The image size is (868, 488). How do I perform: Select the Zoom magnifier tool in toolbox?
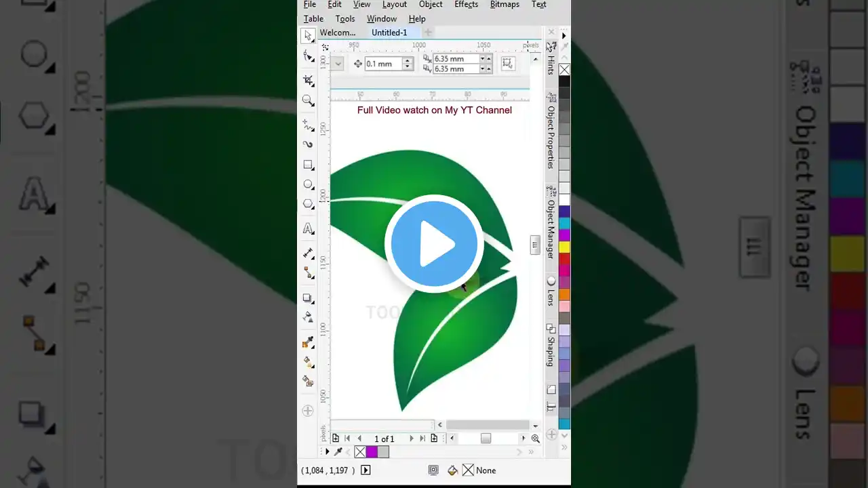[308, 101]
